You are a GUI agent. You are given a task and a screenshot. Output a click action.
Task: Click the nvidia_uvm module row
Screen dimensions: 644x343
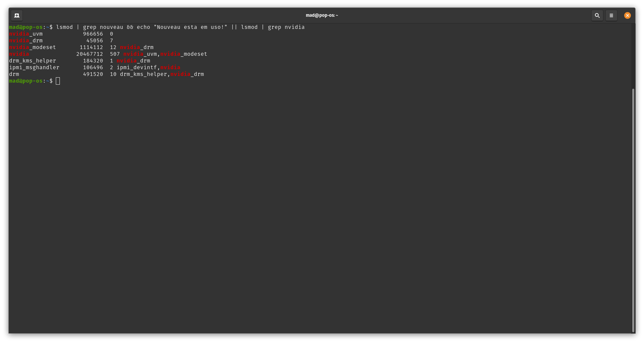61,34
